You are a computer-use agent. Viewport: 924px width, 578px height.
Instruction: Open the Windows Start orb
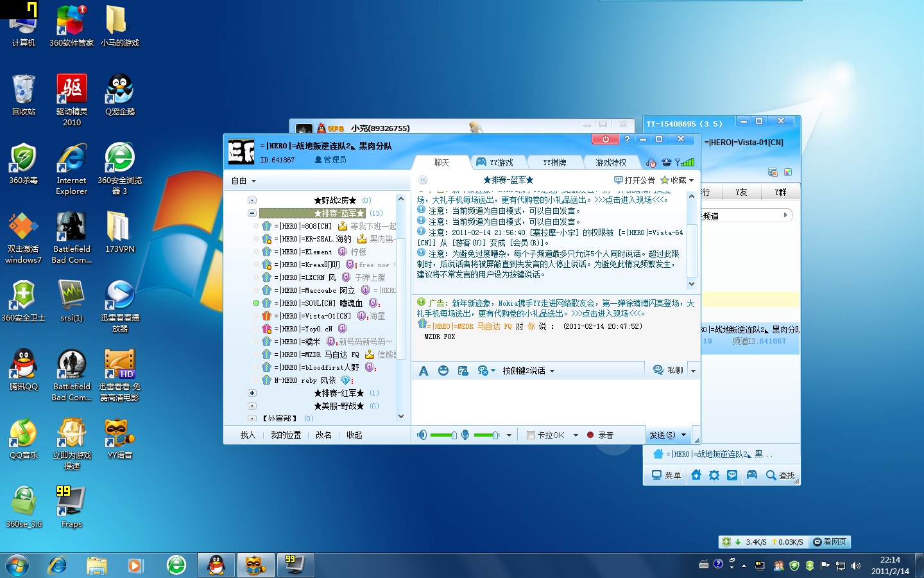pos(17,566)
